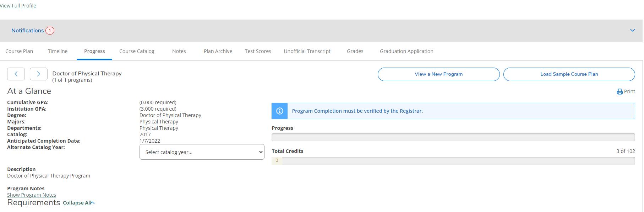Viewport: 644px width, 212px height.
Task: Click the next program arrow button
Action: point(38,74)
